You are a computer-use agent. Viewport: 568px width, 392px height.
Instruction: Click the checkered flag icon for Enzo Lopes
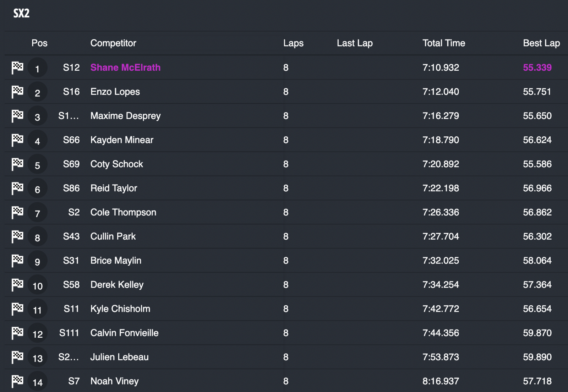[17, 92]
